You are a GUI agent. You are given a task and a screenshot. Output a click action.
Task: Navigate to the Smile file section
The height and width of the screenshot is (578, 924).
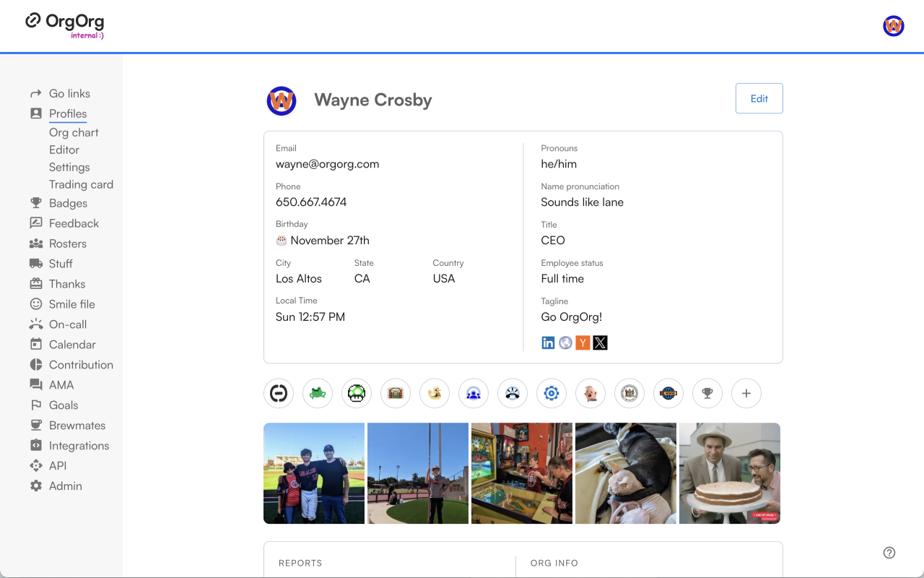[71, 304]
